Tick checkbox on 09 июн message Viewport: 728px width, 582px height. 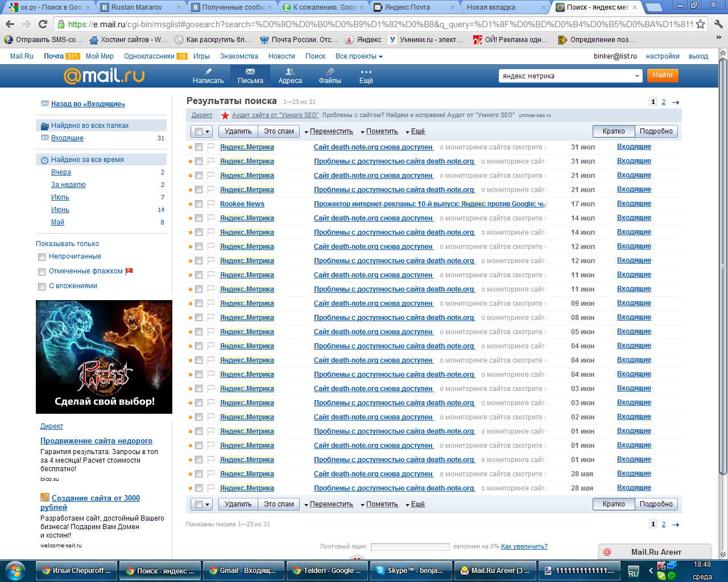198,304
